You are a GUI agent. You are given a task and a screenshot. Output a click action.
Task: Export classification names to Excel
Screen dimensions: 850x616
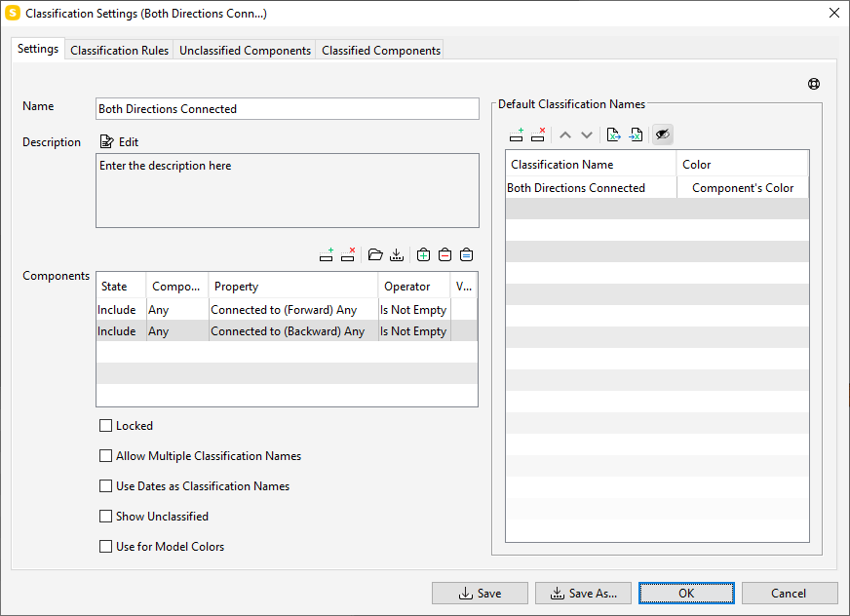pyautogui.click(x=614, y=135)
